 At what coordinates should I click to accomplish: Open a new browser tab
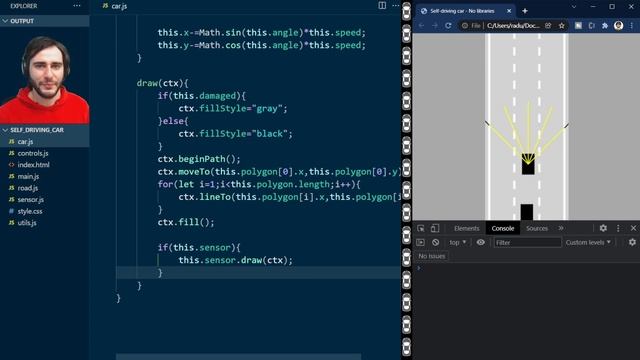(x=525, y=11)
